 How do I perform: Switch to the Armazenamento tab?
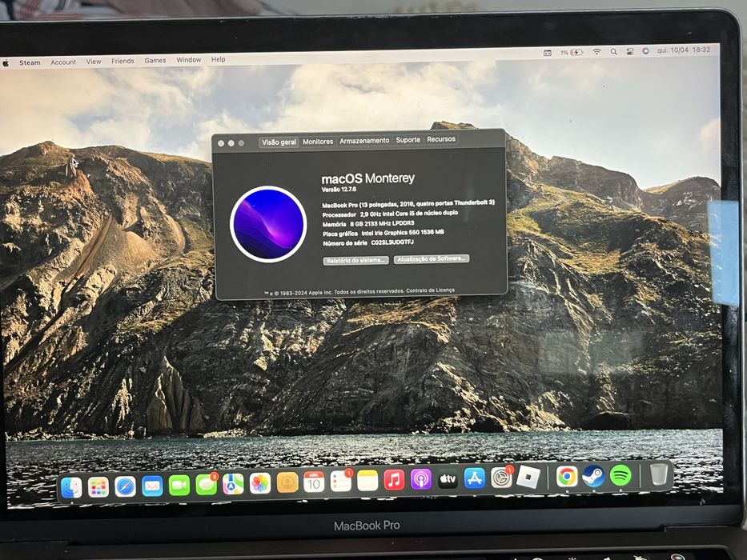click(x=364, y=141)
